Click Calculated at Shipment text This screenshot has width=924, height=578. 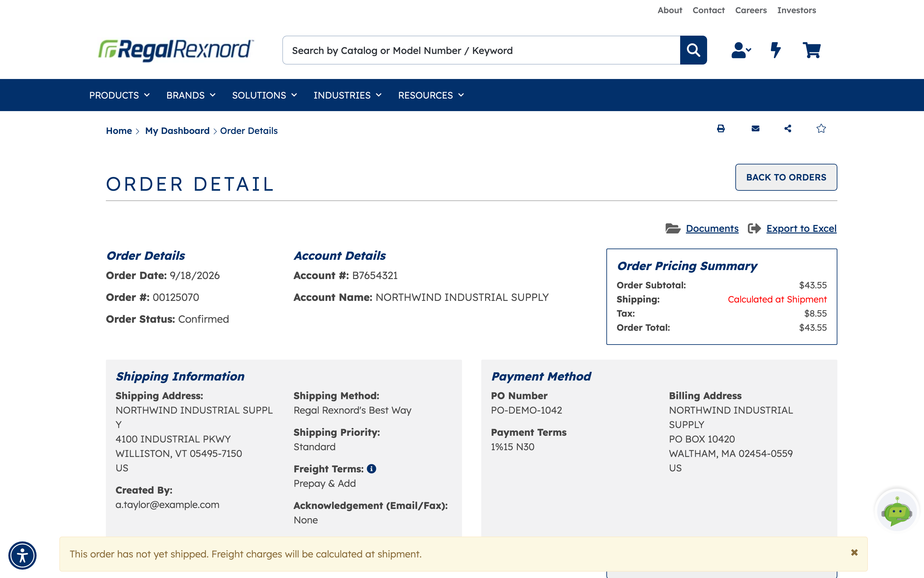tap(777, 299)
